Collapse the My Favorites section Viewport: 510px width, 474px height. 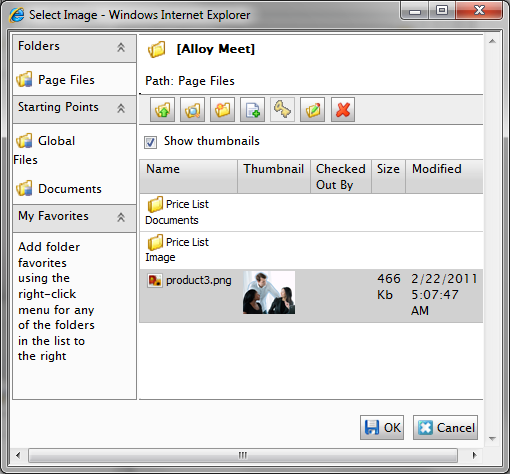click(x=121, y=217)
